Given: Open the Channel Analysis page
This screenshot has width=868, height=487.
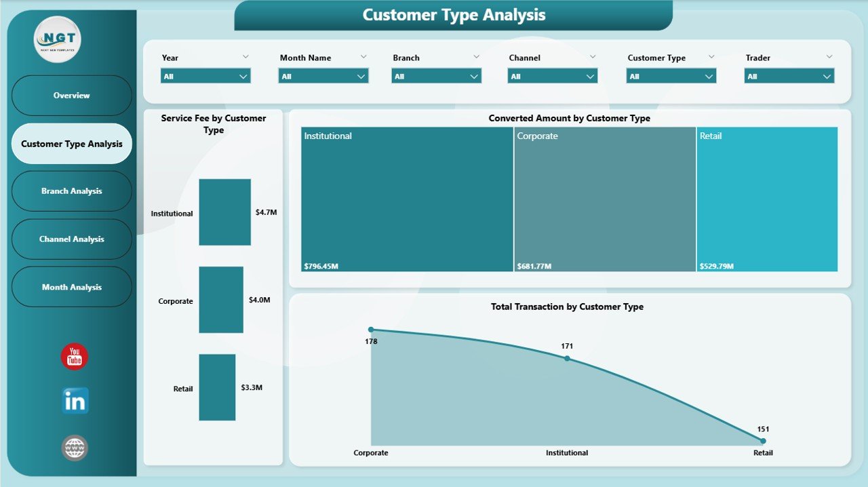Looking at the screenshot, I should (x=71, y=239).
